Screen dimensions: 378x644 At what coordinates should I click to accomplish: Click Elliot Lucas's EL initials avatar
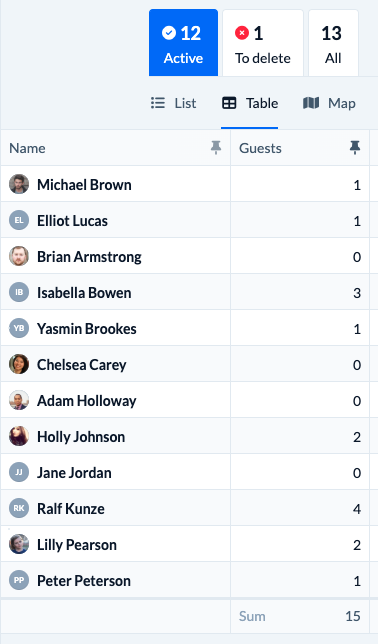click(19, 220)
